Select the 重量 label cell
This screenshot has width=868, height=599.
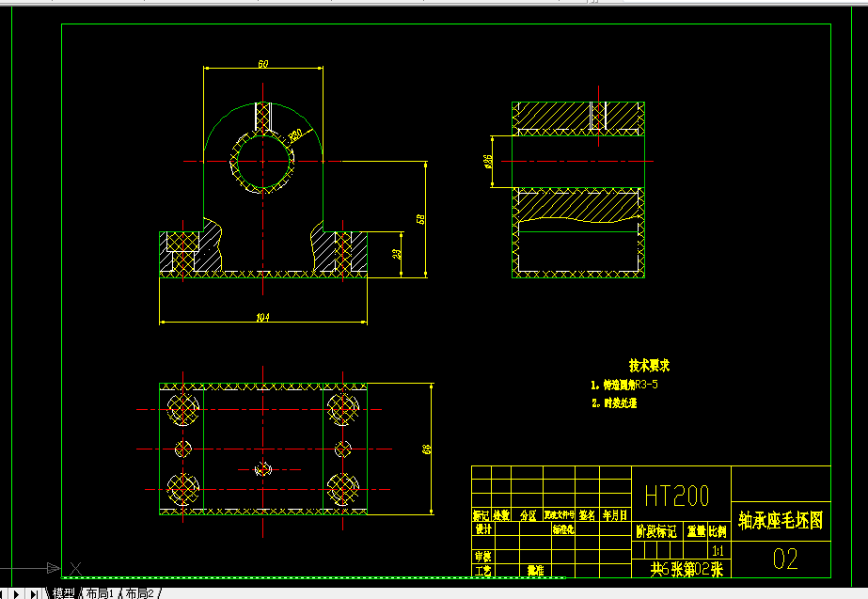click(697, 531)
